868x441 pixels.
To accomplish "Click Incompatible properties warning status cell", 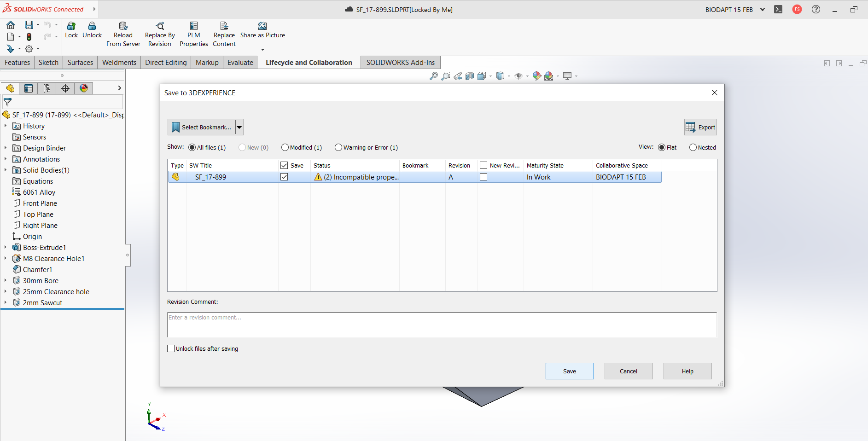I will (x=356, y=177).
